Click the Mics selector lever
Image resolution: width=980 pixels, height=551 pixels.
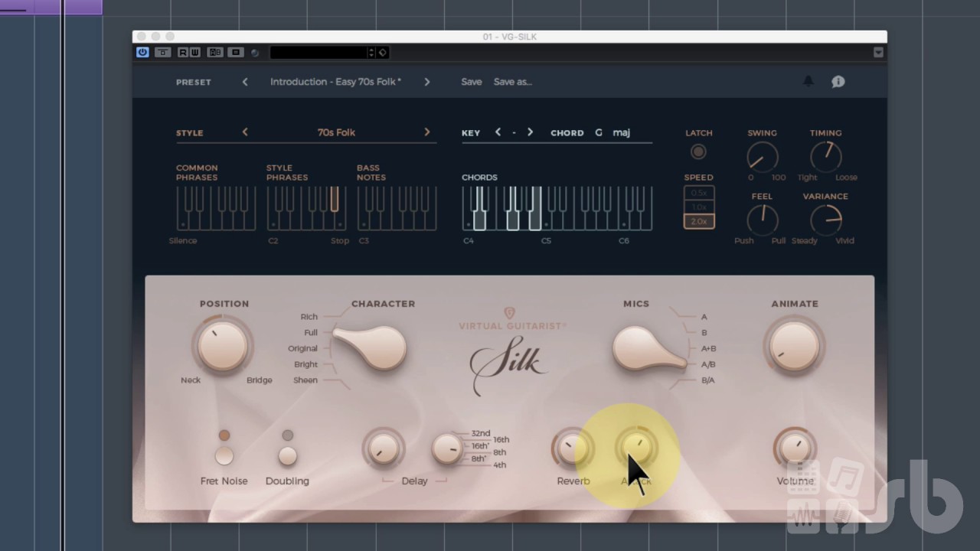click(x=649, y=348)
